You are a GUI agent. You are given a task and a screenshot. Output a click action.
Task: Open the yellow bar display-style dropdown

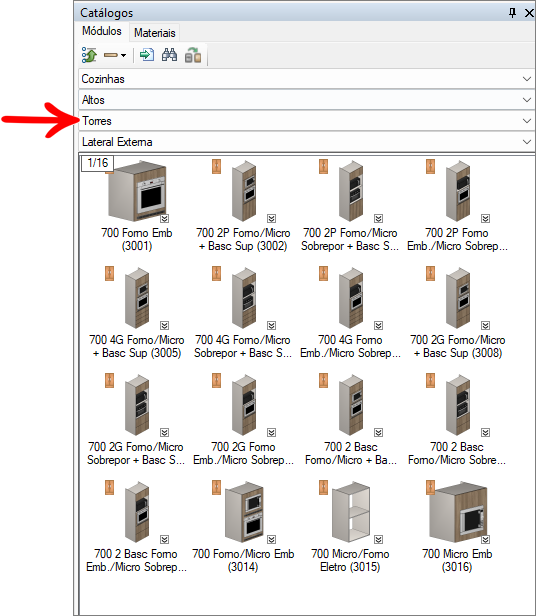tap(115, 55)
